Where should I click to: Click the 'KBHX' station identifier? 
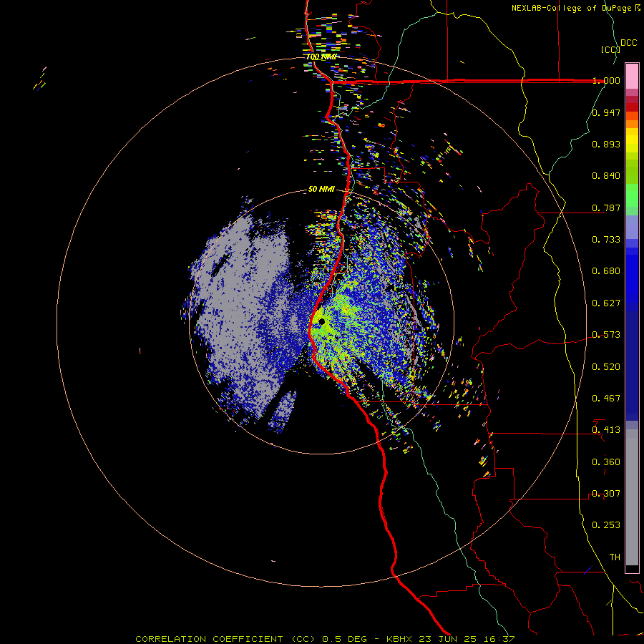click(x=399, y=639)
